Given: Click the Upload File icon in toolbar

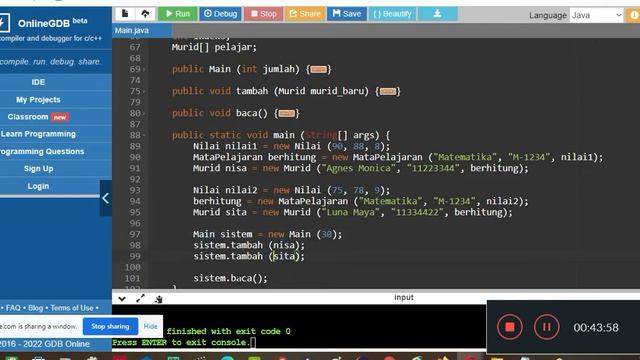Looking at the screenshot, I should pos(145,14).
